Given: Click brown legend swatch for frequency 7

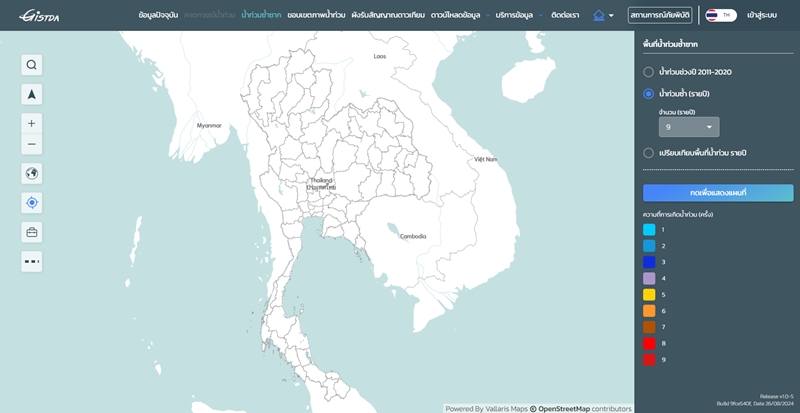Looking at the screenshot, I should point(649,327).
